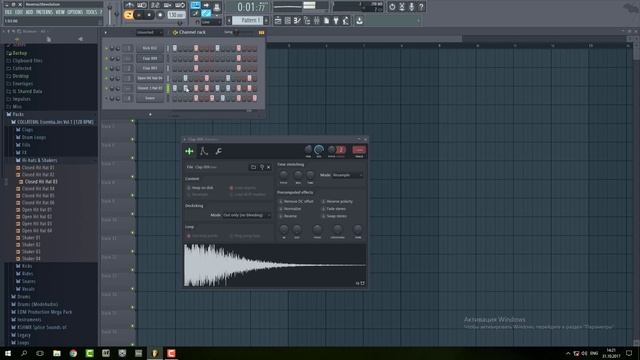Screen dimensions: 640x360
Task: Open the VIEW menu
Action: (60, 13)
